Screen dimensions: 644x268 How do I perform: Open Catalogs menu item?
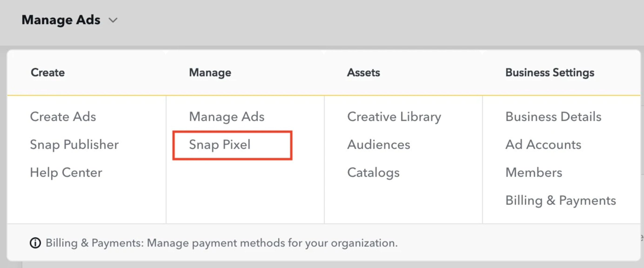(x=373, y=173)
